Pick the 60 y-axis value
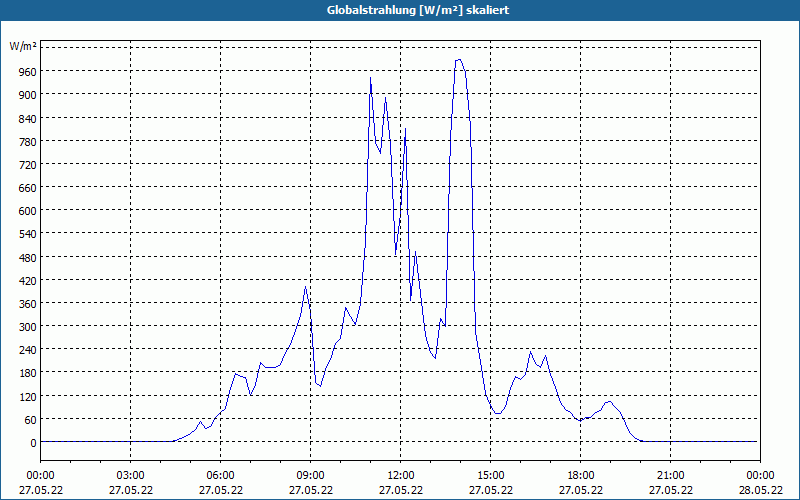 tap(31, 420)
